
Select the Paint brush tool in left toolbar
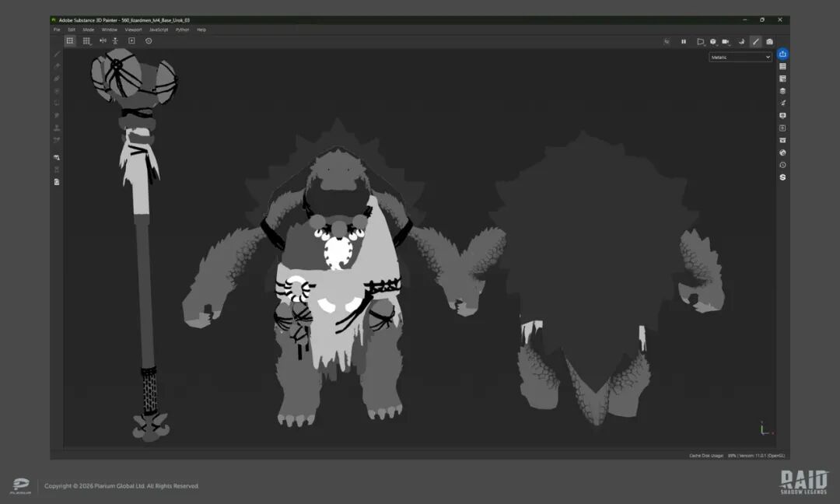pos(57,54)
